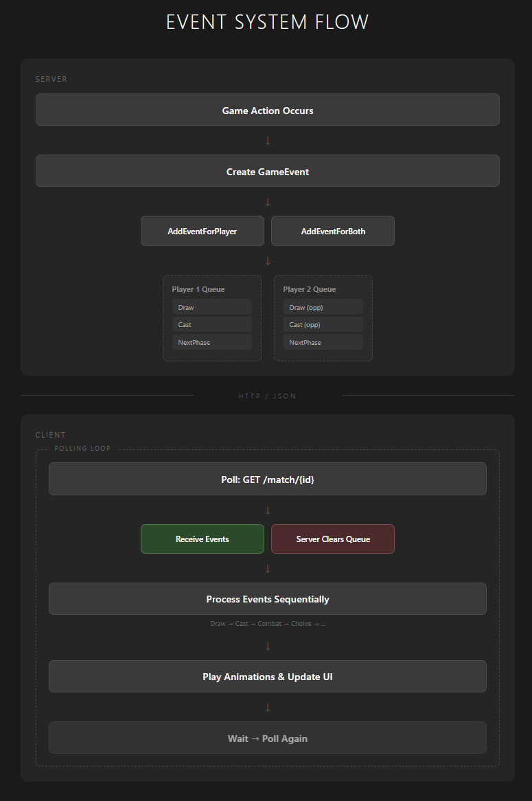Click the green Receive Events box
Viewport: 532px width, 801px height.
202,539
